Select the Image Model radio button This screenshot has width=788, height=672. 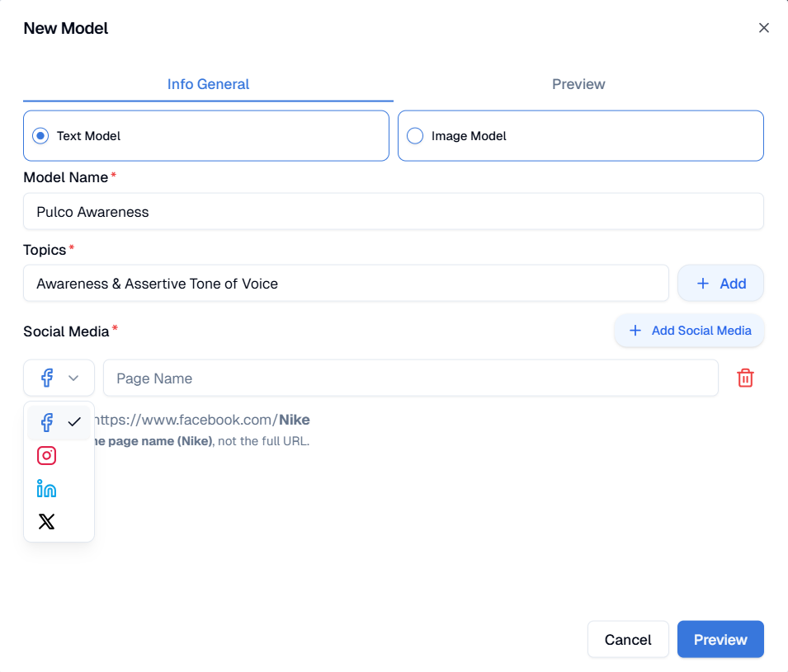pos(415,136)
